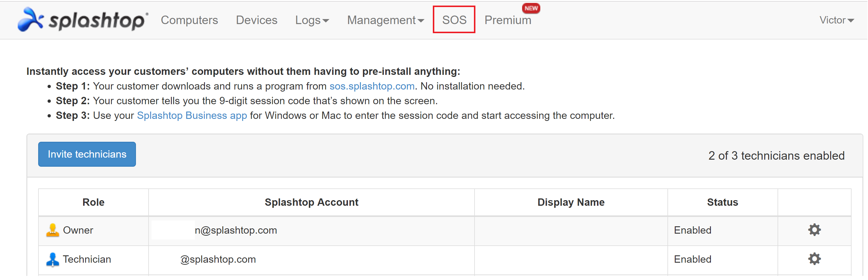This screenshot has height=280, width=868.
Task: Select the n@splashtop.com account cell
Action: click(311, 230)
